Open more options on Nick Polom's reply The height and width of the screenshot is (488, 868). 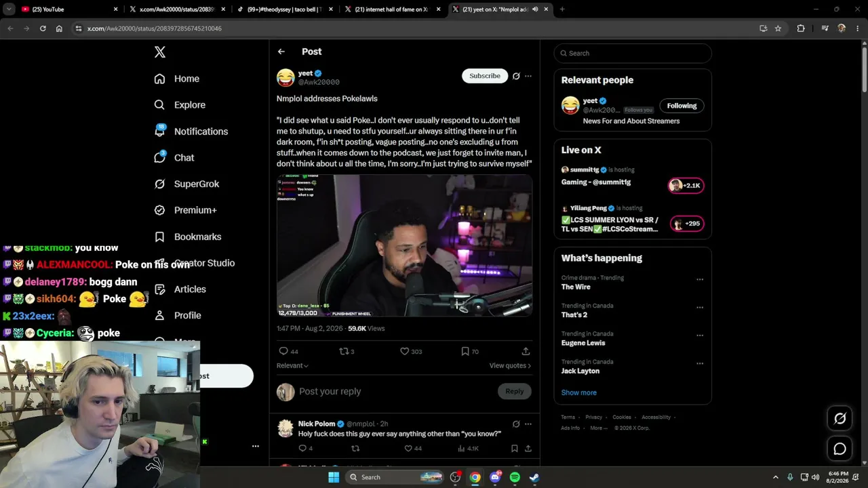[x=528, y=424]
